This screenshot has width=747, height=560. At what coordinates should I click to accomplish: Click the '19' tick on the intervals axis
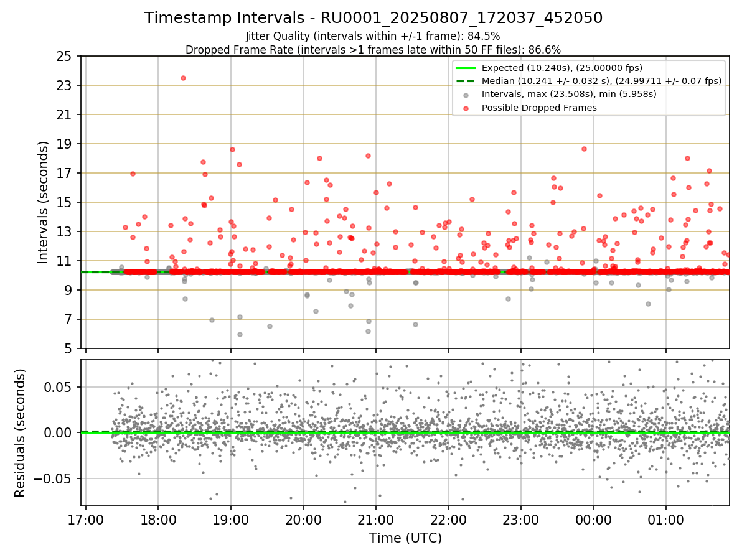pyautogui.click(x=64, y=144)
